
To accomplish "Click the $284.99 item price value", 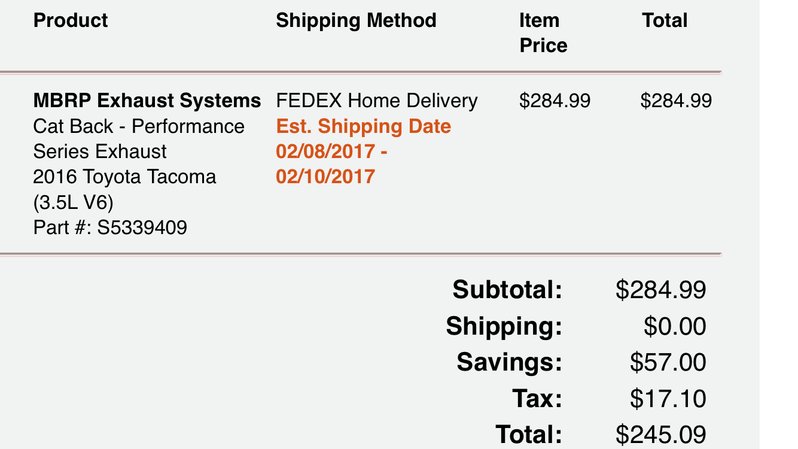I will click(x=555, y=100).
